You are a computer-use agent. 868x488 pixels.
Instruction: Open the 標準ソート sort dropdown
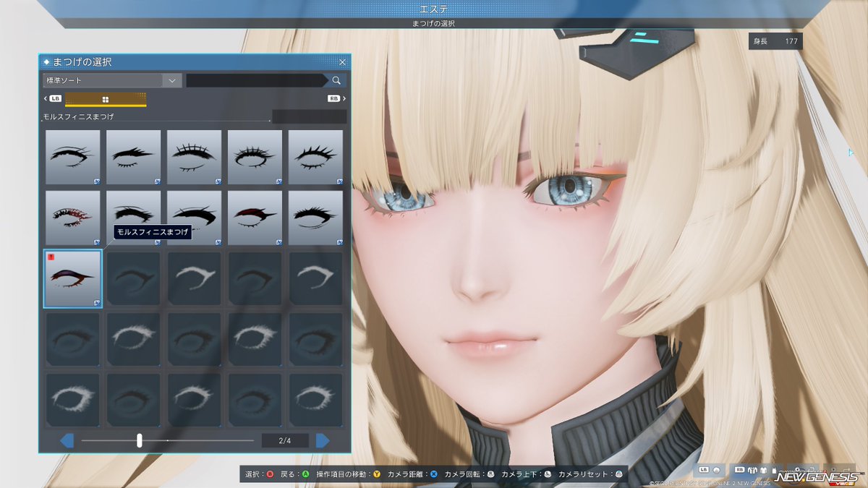(112, 80)
